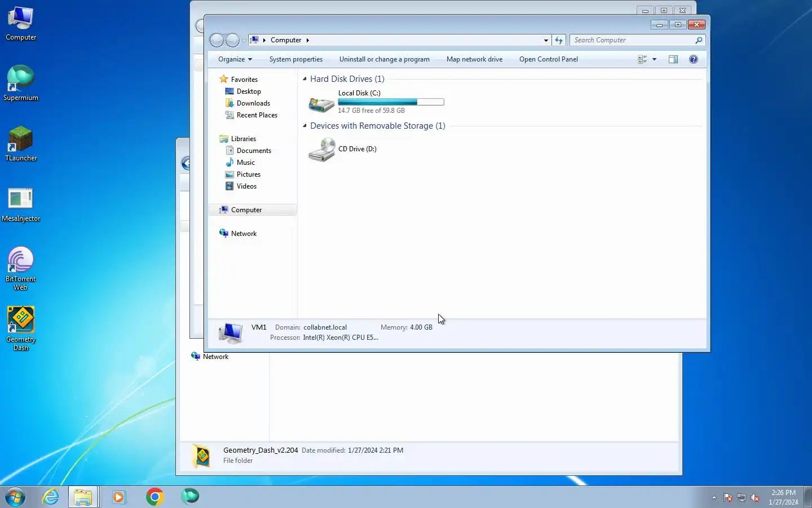Click the back arrow in the background window
812x508 pixels.
tap(186, 164)
